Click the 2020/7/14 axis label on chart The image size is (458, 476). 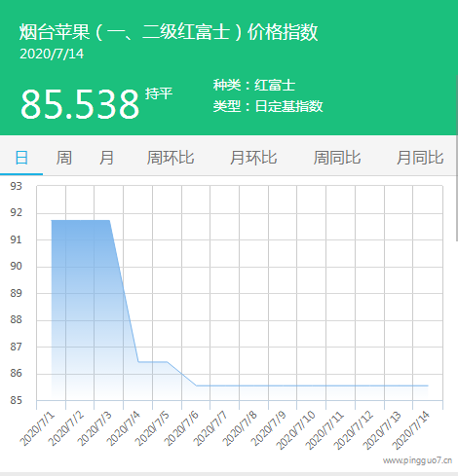(x=411, y=430)
